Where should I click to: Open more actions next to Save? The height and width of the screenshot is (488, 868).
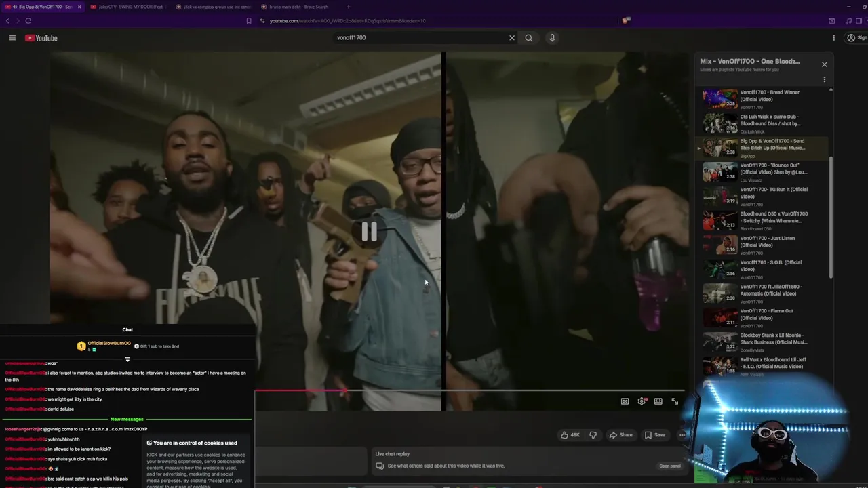coord(682,435)
